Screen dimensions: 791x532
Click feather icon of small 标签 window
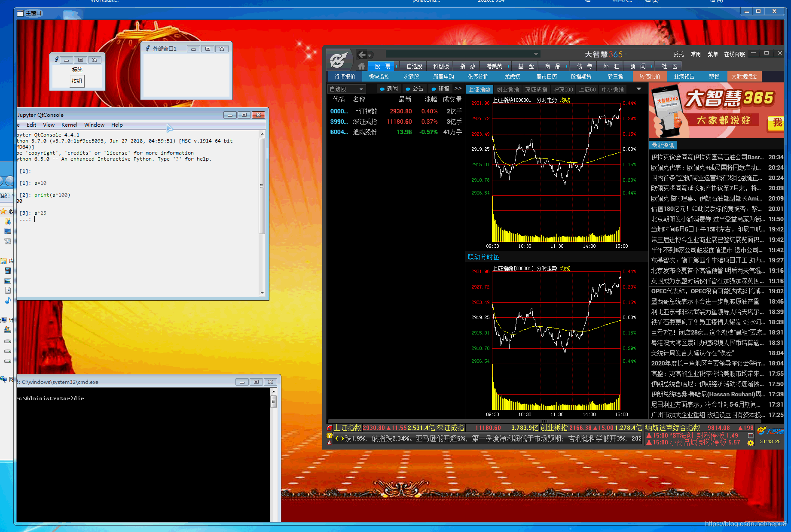coord(56,60)
